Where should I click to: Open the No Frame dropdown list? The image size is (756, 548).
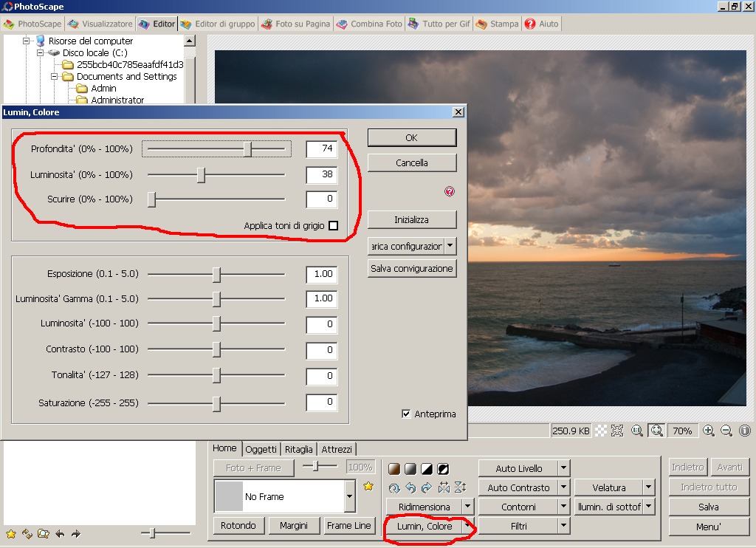[x=349, y=496]
